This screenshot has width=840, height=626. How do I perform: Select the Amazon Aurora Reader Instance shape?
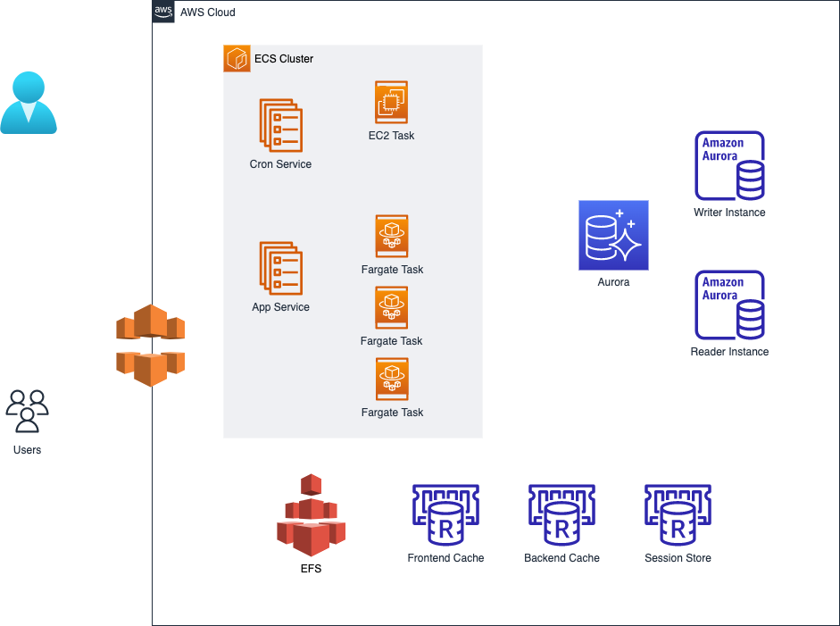[729, 305]
